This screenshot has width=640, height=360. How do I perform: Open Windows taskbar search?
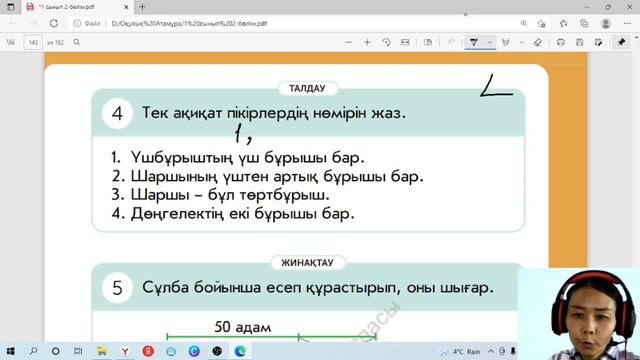click(x=33, y=351)
